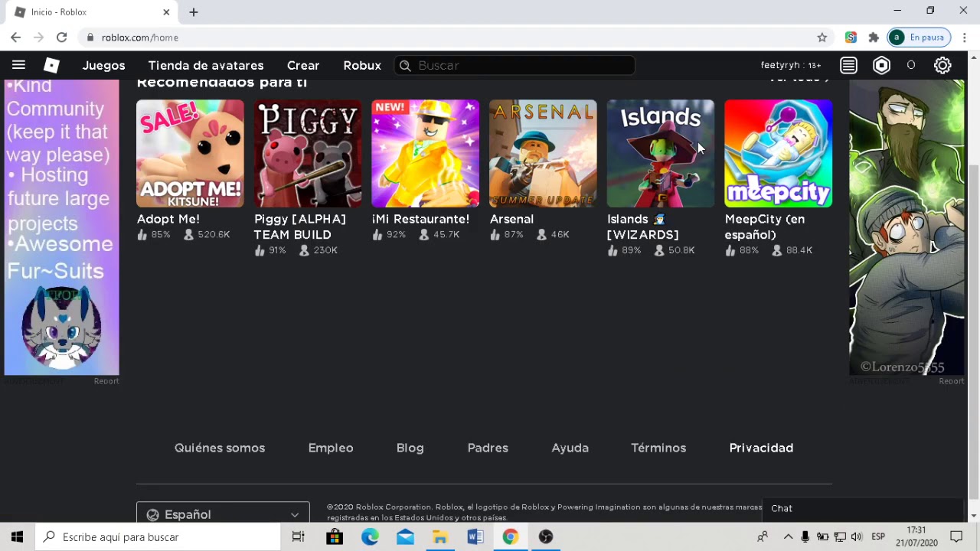This screenshot has height=551, width=980.
Task: Open the settings gear icon
Action: point(942,65)
